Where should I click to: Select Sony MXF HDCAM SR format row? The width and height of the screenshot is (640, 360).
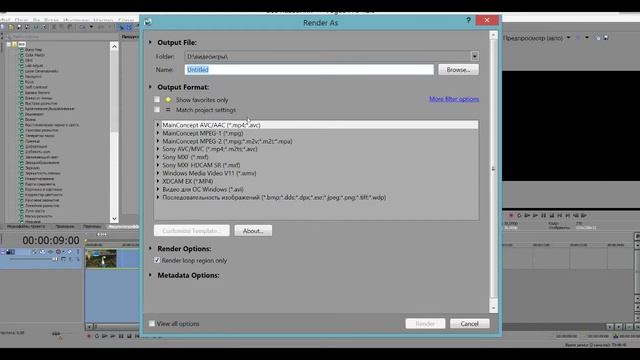(x=316, y=165)
